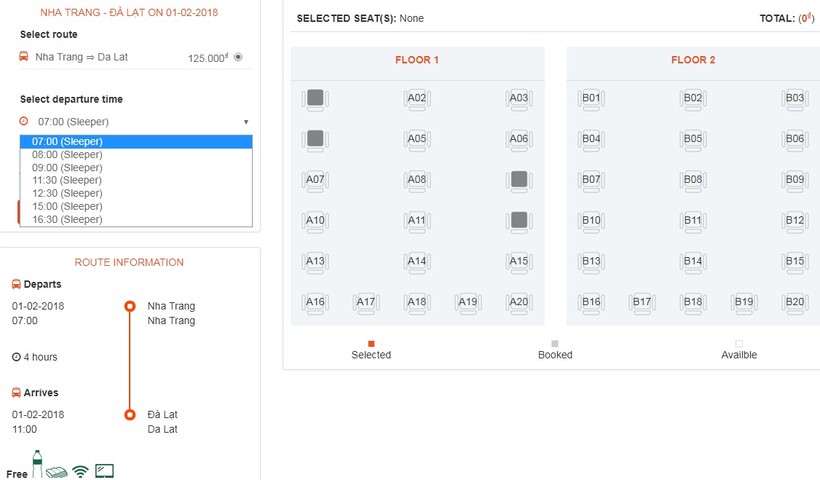
Task: Click the Nha Trang ⇒ Da Lat route label
Action: [x=84, y=57]
